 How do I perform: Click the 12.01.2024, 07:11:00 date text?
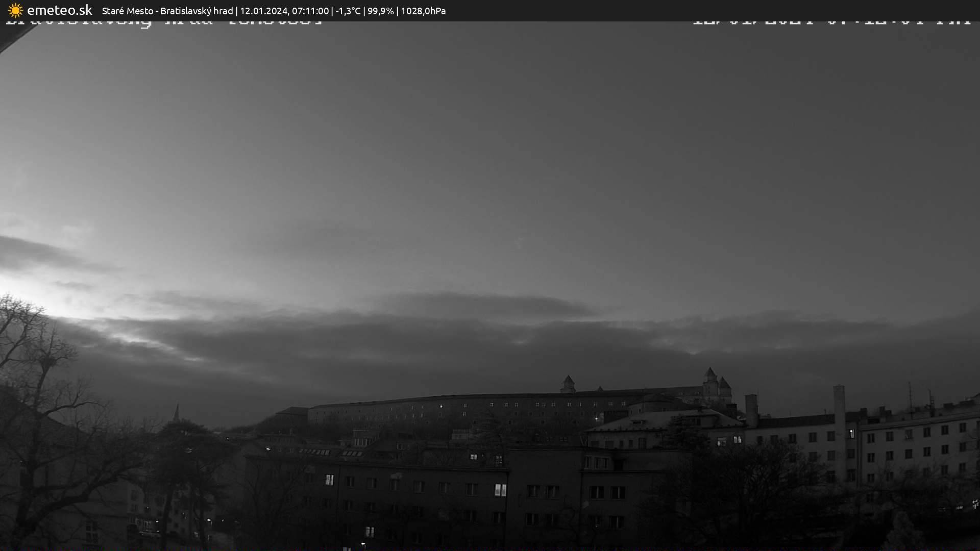click(x=284, y=11)
